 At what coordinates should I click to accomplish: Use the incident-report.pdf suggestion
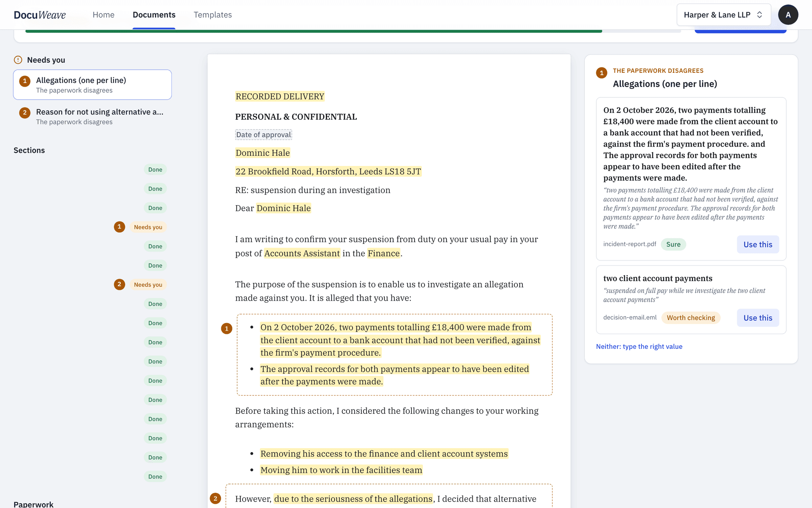758,244
